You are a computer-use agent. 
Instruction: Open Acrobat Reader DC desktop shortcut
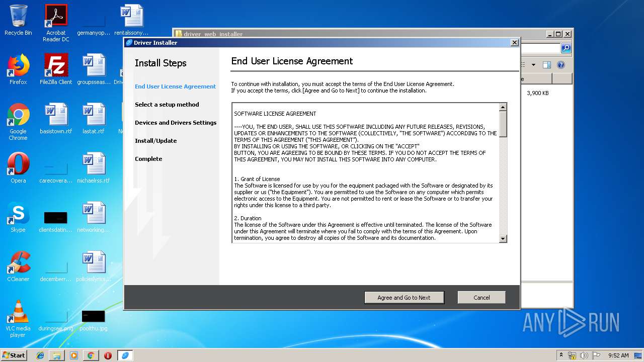(56, 23)
